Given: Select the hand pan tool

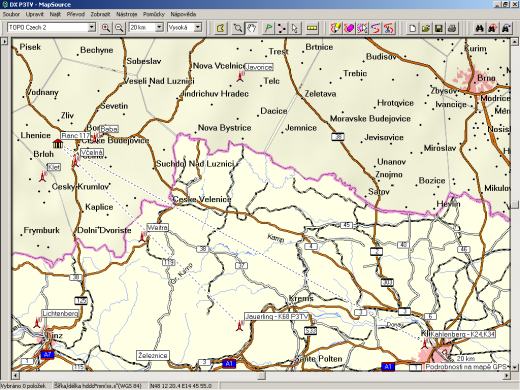Looking at the screenshot, I should point(252,28).
